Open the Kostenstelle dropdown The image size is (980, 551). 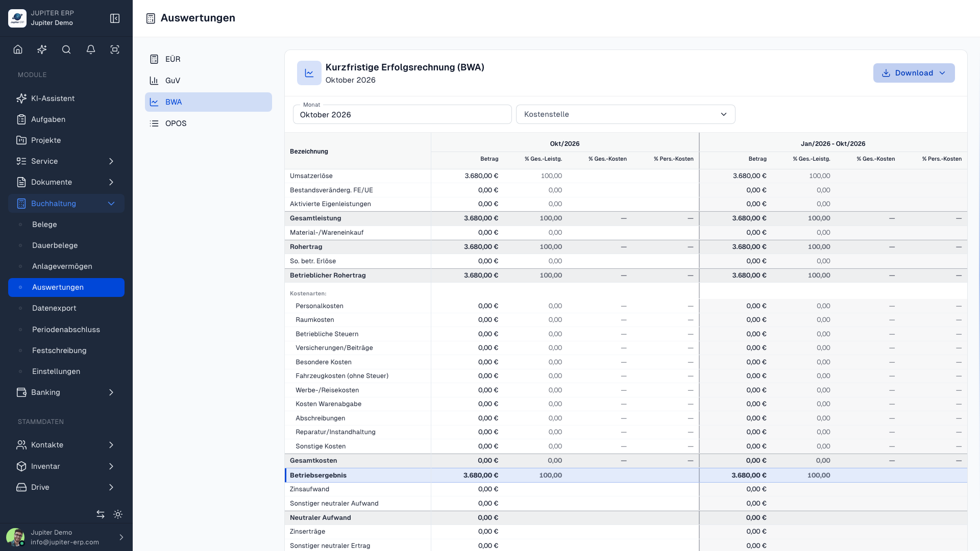tap(626, 114)
